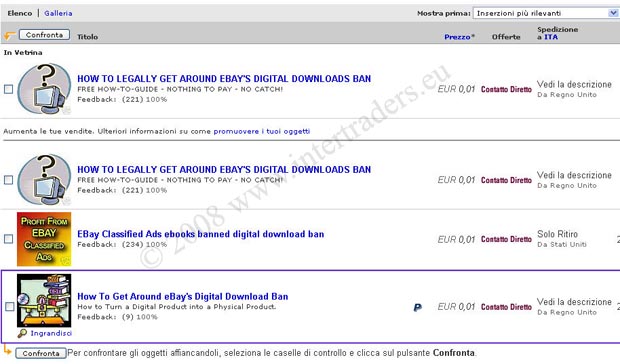The image size is (620, 364).
Task: Click Da Stati Uniti location text
Action: (561, 244)
